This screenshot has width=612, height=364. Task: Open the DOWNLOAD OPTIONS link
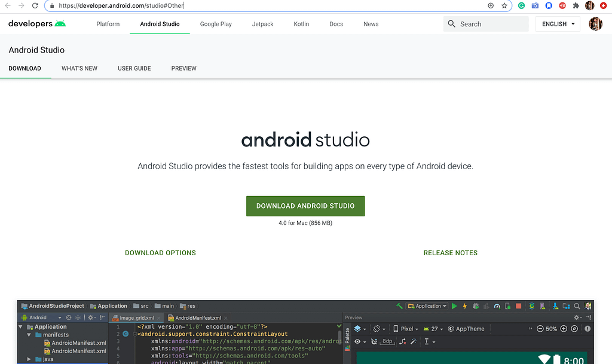click(x=160, y=253)
